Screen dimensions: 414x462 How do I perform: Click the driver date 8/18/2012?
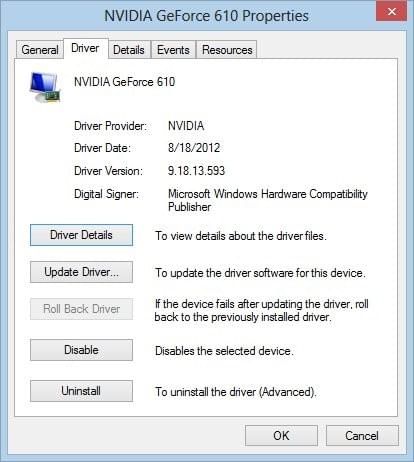pos(194,148)
